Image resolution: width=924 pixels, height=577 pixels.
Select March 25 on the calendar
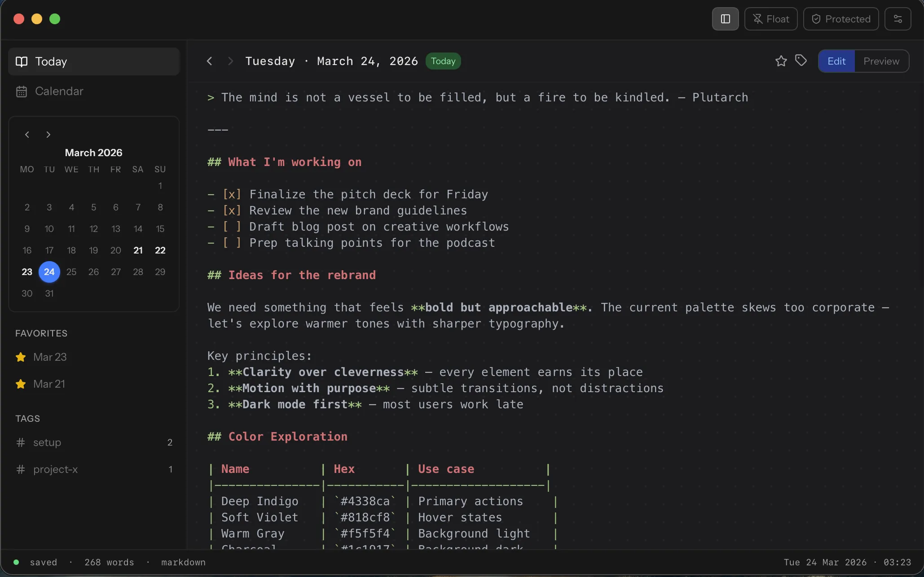click(x=71, y=272)
